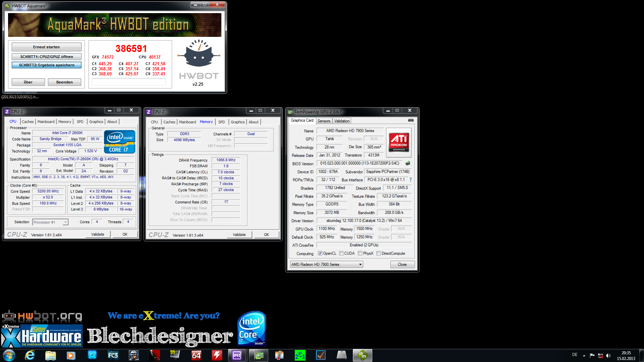
Task: Open SPD tab in left CPU-Z window
Action: pyautogui.click(x=80, y=122)
